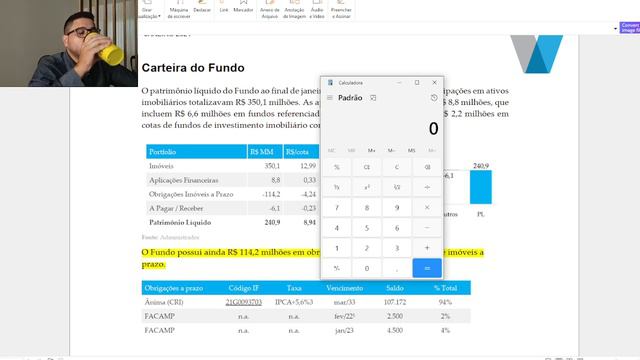Click the plus/minus sign toggle key

tap(337, 268)
